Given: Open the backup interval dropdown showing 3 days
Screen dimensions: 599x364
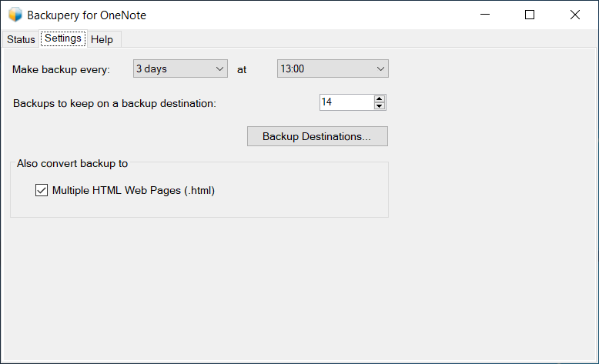Looking at the screenshot, I should click(x=180, y=68).
